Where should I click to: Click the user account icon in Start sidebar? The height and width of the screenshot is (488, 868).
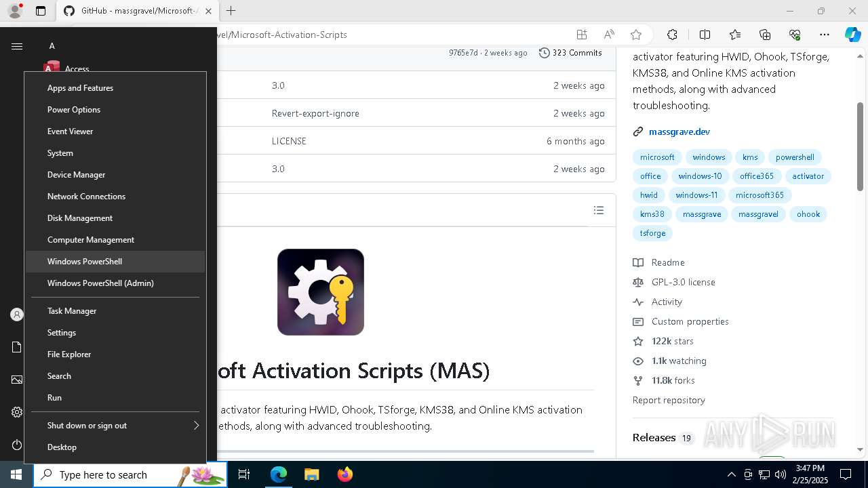17,314
